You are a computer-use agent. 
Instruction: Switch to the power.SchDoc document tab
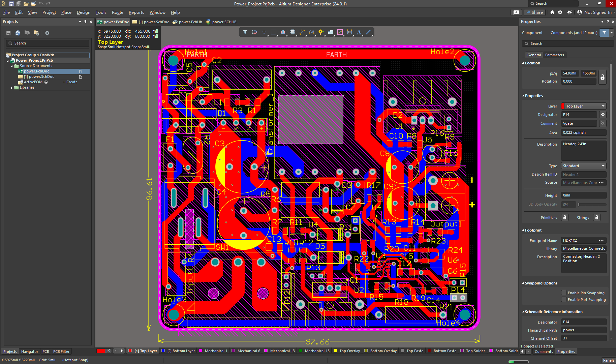(x=151, y=22)
